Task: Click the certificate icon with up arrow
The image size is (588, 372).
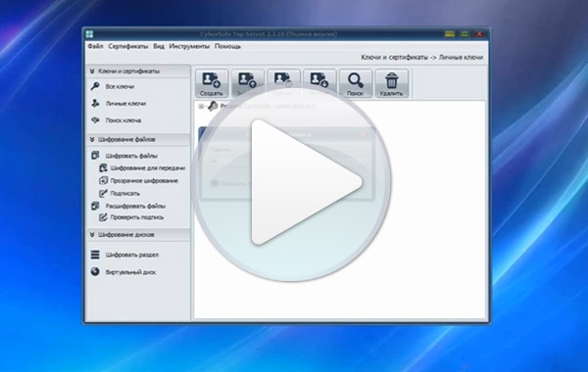Action: pos(248,83)
